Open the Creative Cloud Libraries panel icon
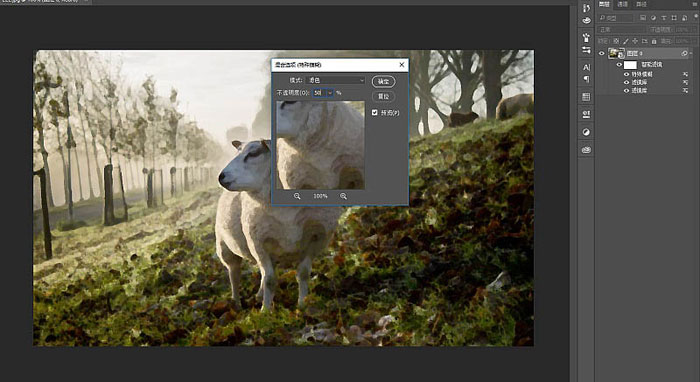Image resolution: width=700 pixels, height=382 pixels. point(586,150)
